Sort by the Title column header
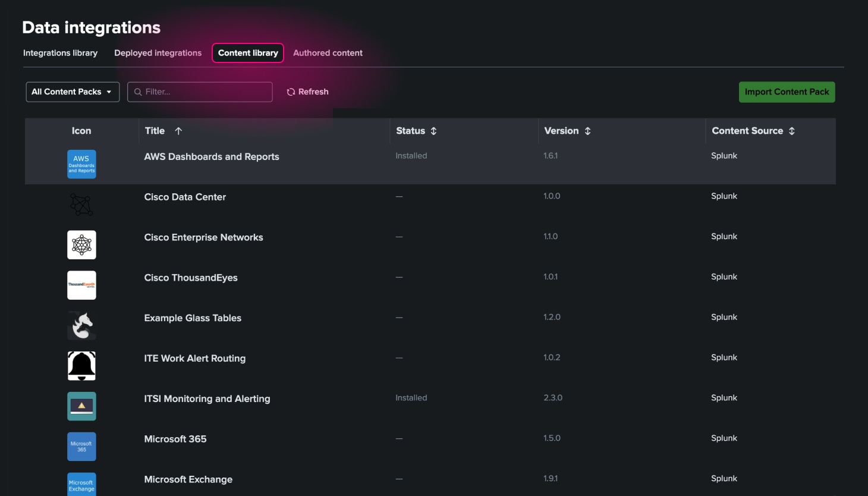 pyautogui.click(x=155, y=131)
